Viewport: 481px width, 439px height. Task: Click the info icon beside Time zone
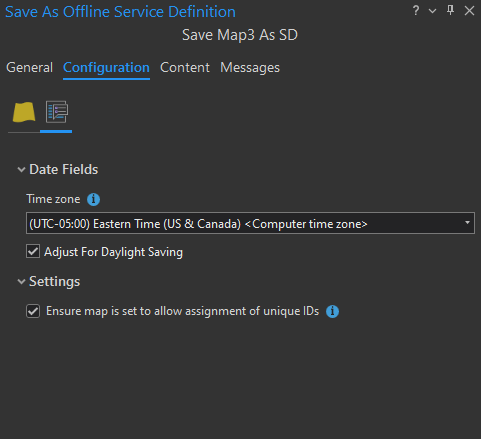[x=93, y=199]
